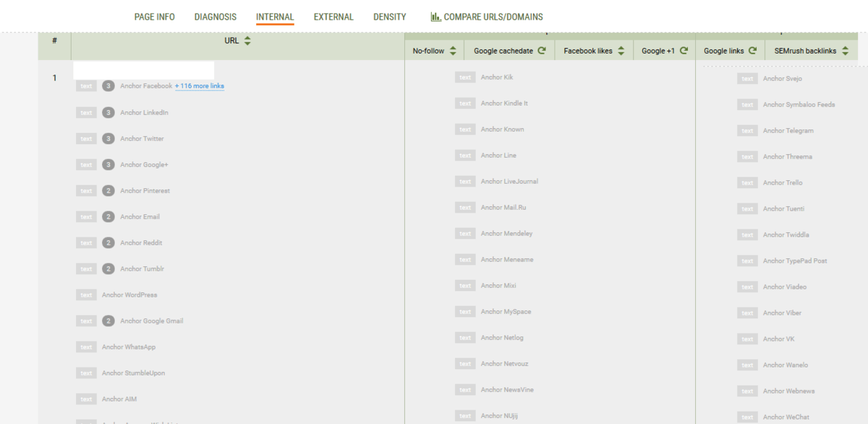Click the '#' column header
This screenshot has height=424, width=868.
coord(55,41)
